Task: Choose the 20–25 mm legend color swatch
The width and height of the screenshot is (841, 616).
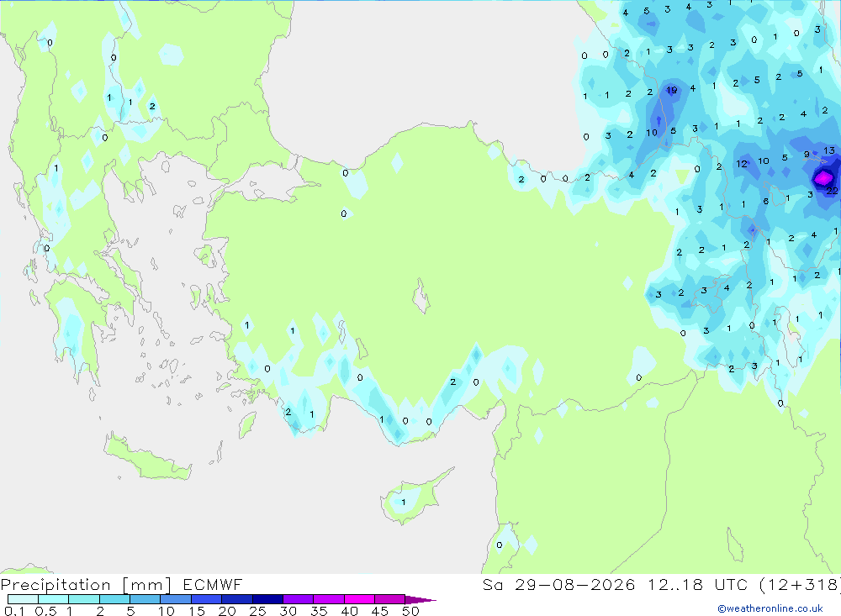Action: point(237,599)
